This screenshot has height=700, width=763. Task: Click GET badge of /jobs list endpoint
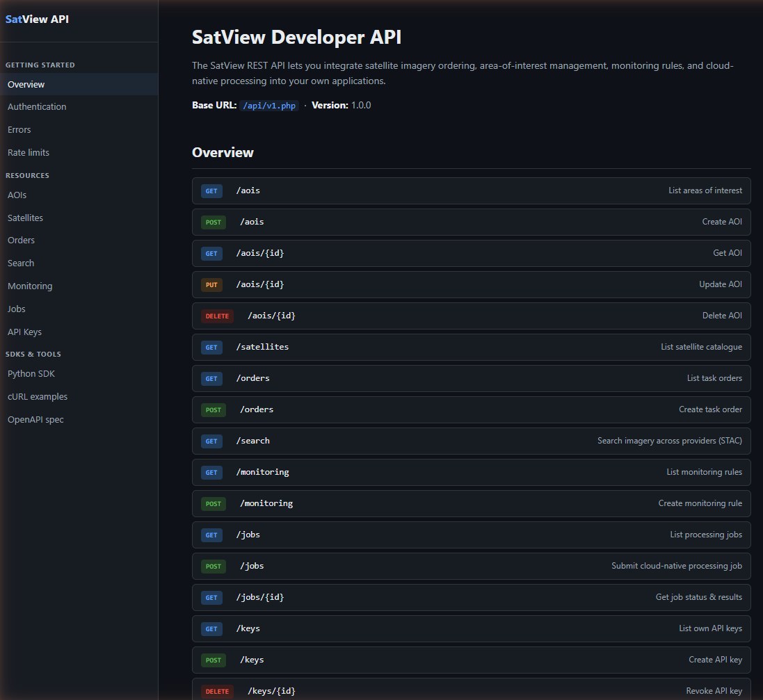pos(211,535)
